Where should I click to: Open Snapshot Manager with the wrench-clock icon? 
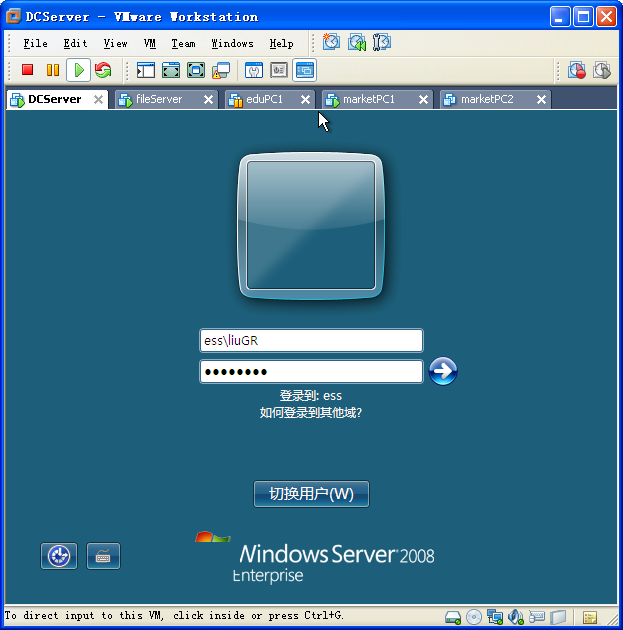click(x=381, y=42)
